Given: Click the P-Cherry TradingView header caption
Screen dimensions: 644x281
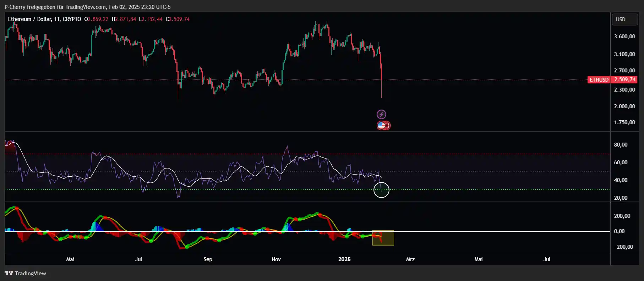Looking at the screenshot, I should [x=87, y=7].
